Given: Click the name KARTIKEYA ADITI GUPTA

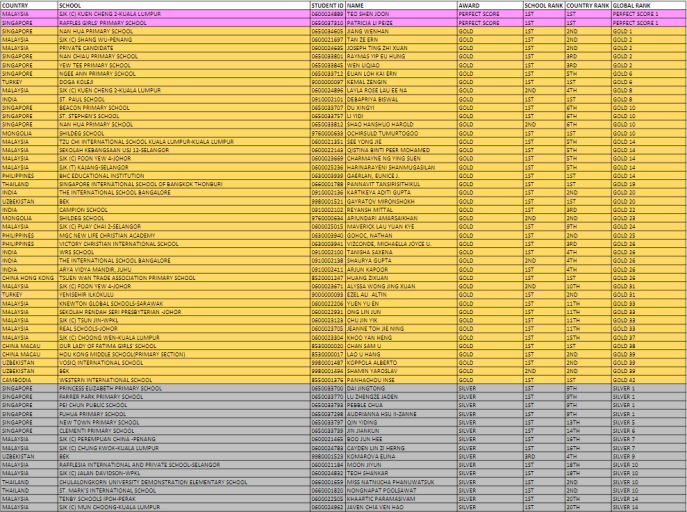Looking at the screenshot, I should tap(401, 193).
